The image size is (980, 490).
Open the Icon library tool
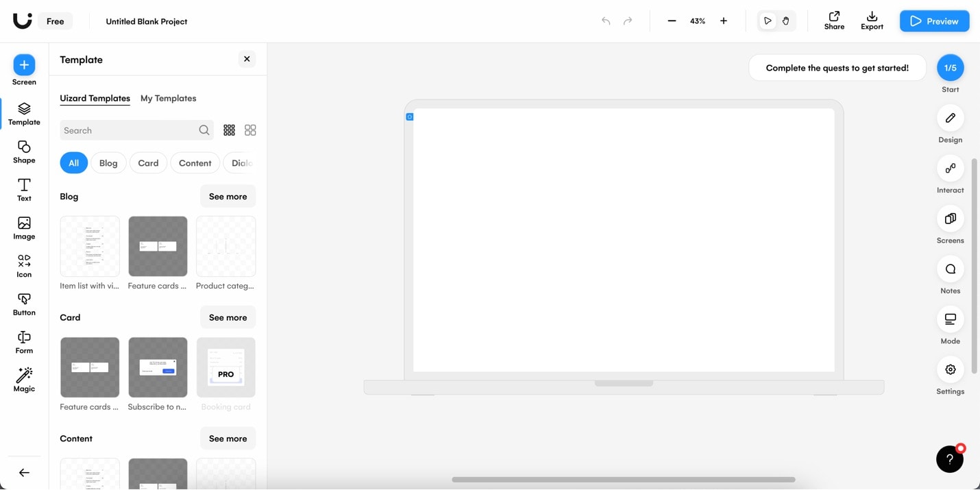[24, 266]
